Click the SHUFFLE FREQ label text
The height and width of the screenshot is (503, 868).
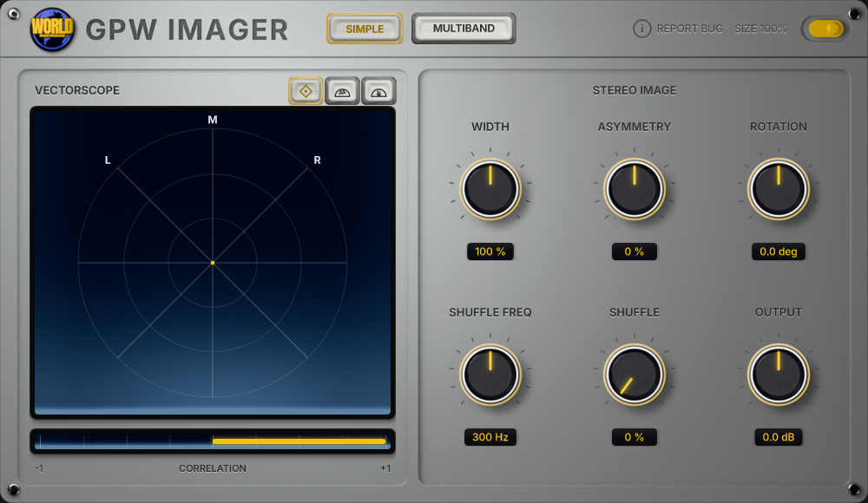(x=490, y=312)
